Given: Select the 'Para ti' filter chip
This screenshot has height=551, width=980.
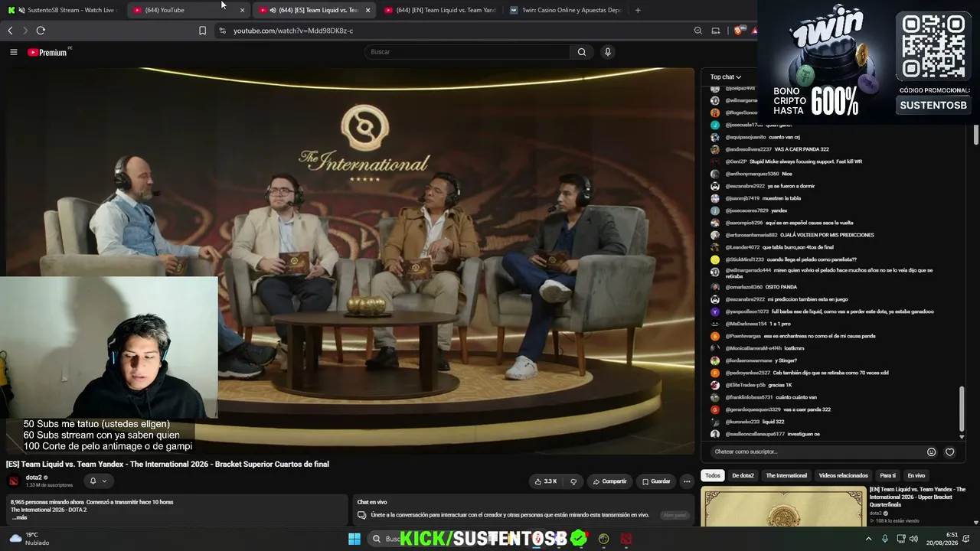Looking at the screenshot, I should 887,476.
